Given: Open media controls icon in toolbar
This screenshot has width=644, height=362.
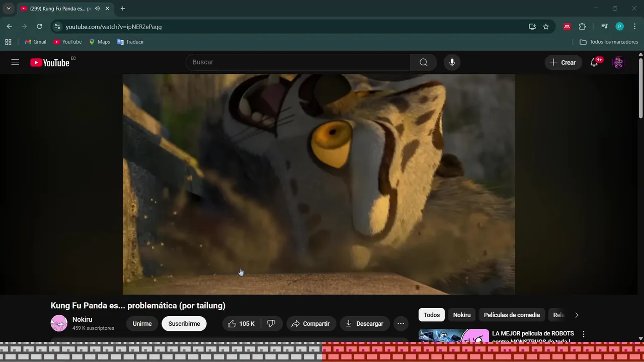Looking at the screenshot, I should coord(604,27).
